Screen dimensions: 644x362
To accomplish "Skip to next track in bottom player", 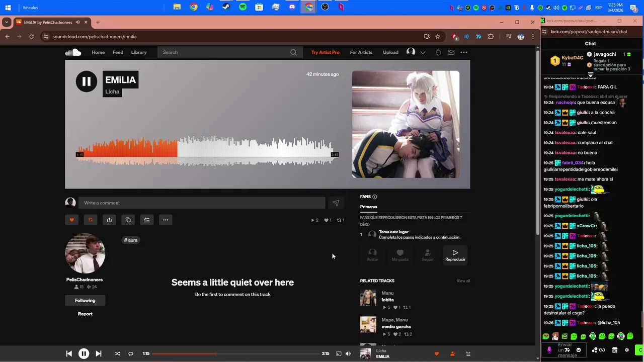I will tap(98, 353).
